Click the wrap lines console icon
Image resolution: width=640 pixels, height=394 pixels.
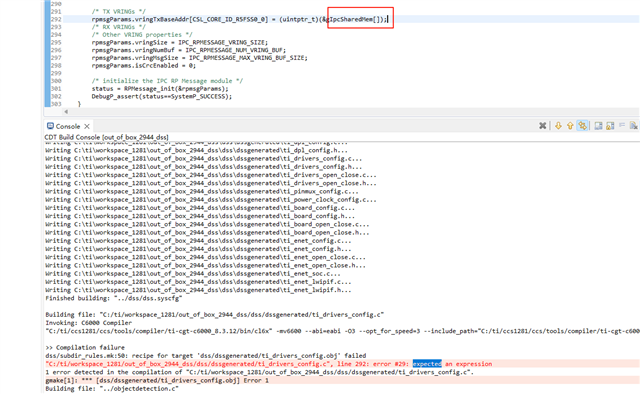point(598,126)
